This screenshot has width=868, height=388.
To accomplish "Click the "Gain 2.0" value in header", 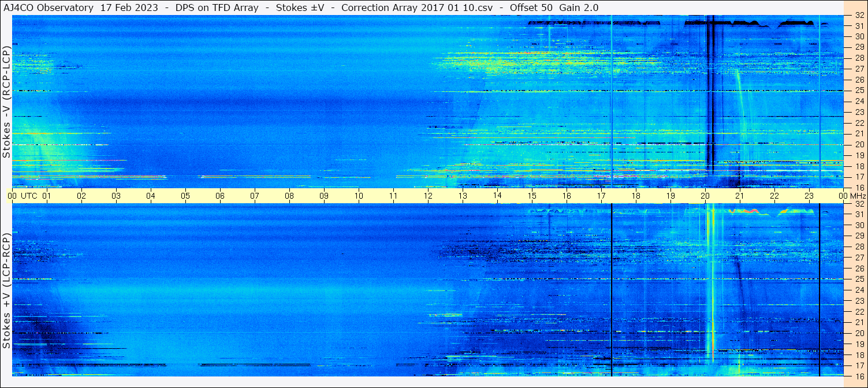I will click(579, 8).
